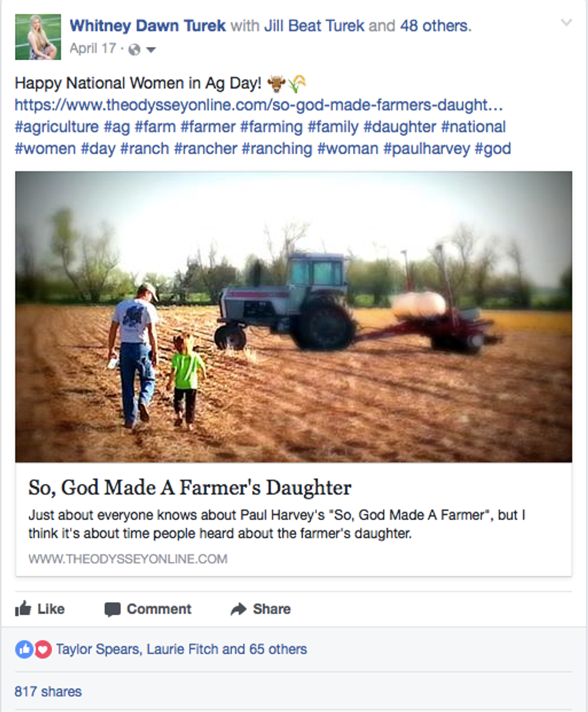Show the 48 others tagged
The width and height of the screenshot is (588, 712).
[434, 26]
